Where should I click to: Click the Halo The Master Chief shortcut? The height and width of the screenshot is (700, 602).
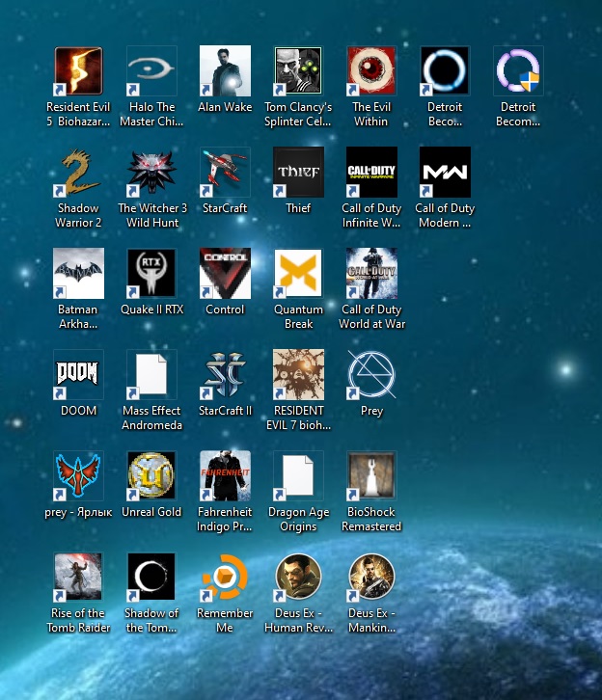tap(151, 71)
